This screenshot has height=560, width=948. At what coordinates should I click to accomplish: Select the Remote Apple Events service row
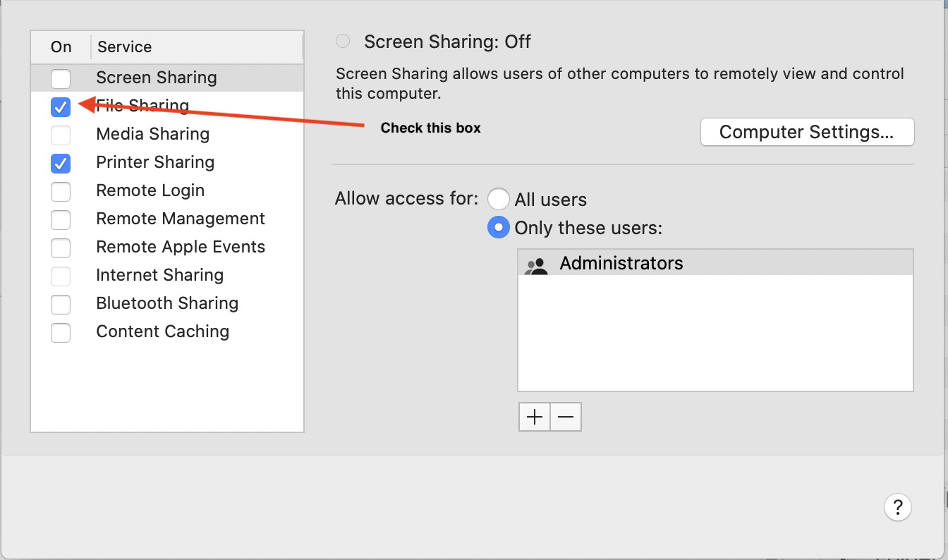click(x=167, y=247)
